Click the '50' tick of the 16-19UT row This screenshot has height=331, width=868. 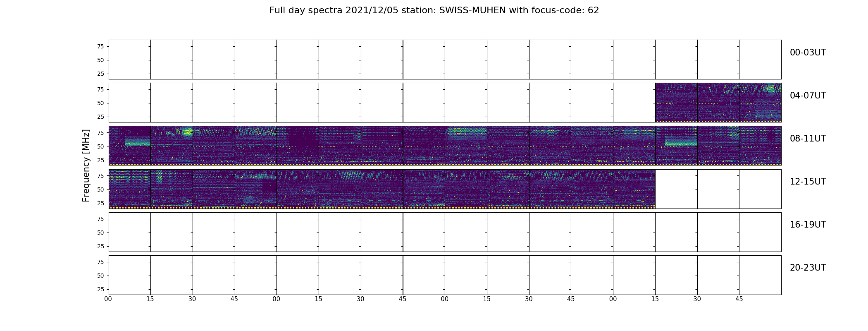[100, 232]
